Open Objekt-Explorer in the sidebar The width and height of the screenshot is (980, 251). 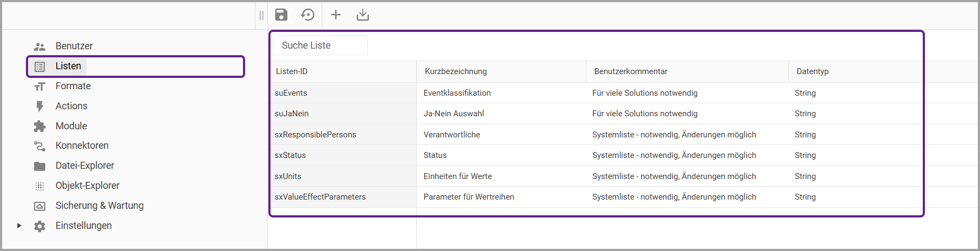[x=87, y=186]
